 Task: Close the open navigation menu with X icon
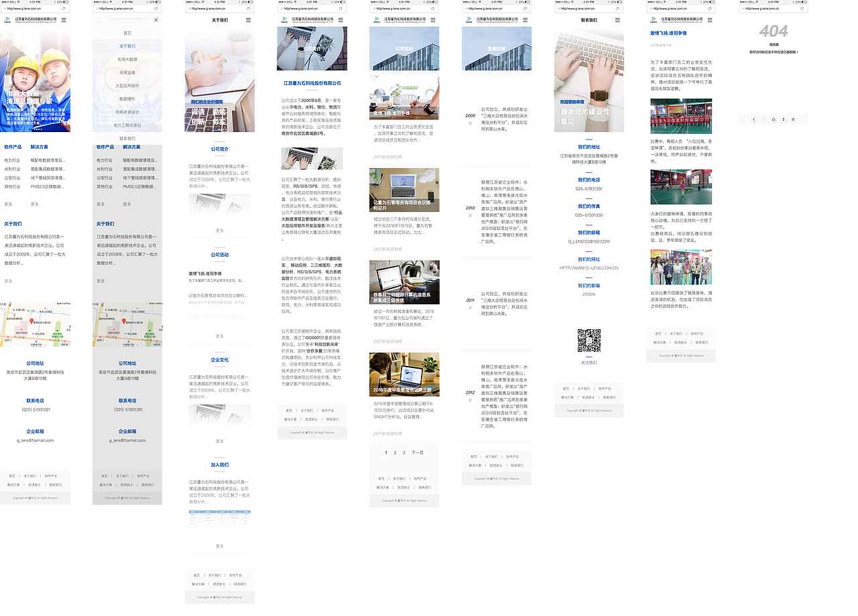(156, 21)
